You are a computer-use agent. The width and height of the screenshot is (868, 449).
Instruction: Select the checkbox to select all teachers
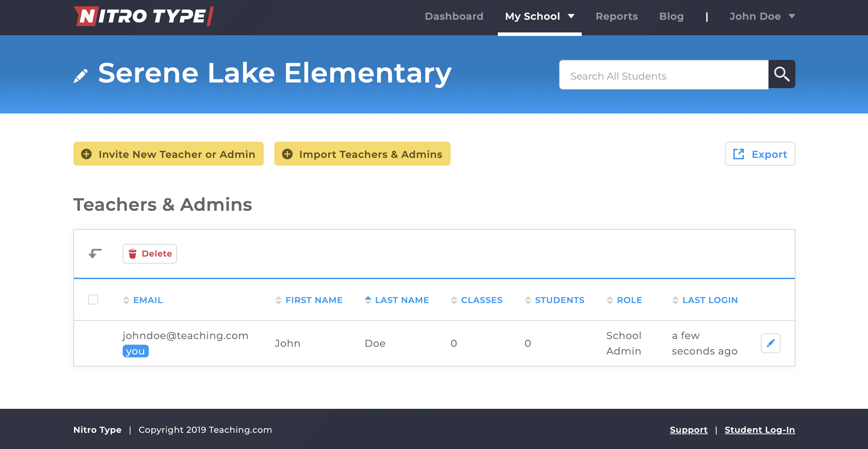[x=93, y=300]
